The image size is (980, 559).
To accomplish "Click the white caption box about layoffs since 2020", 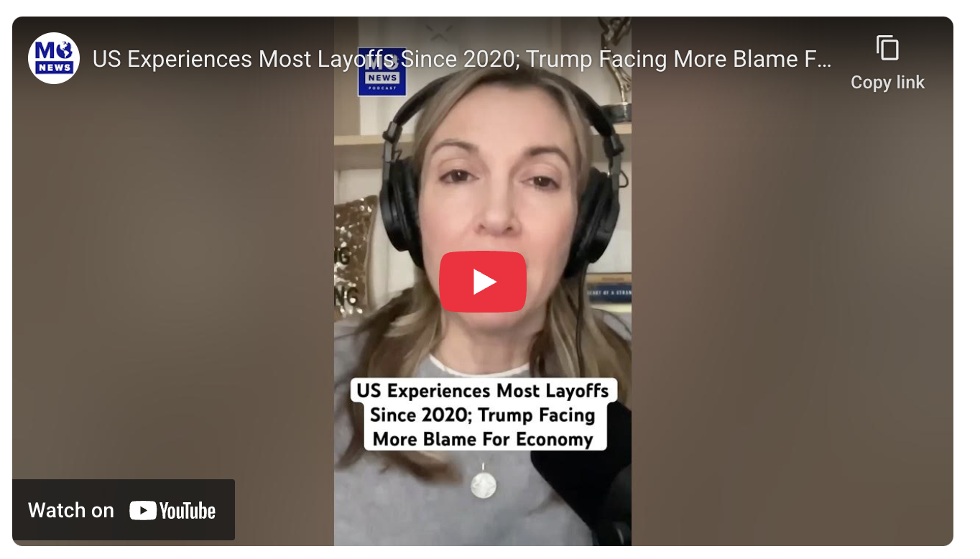I will pyautogui.click(x=484, y=415).
